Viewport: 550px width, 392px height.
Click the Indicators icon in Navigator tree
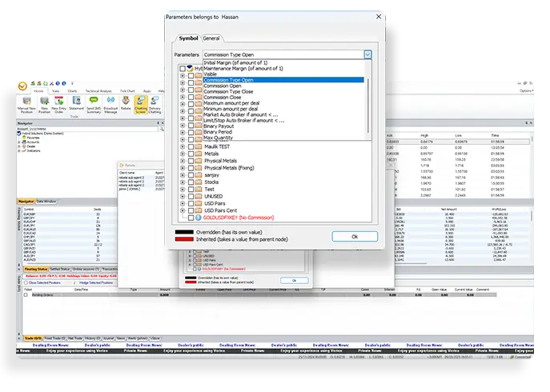24,150
